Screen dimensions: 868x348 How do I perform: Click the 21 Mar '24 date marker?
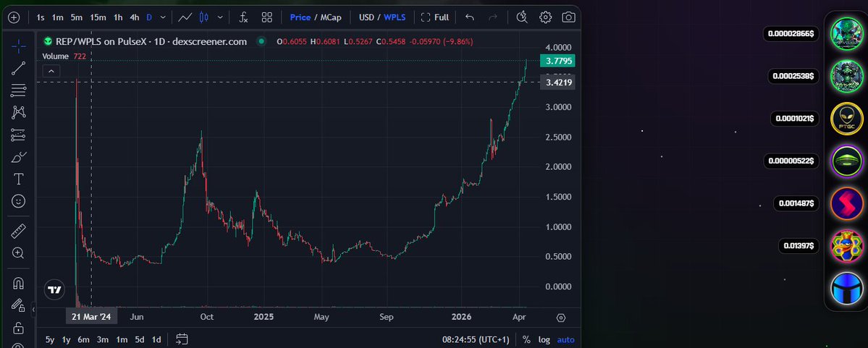click(91, 317)
